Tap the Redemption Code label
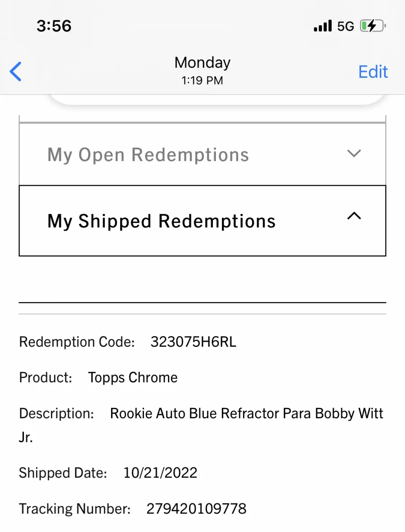The width and height of the screenshot is (405, 532). tap(77, 342)
